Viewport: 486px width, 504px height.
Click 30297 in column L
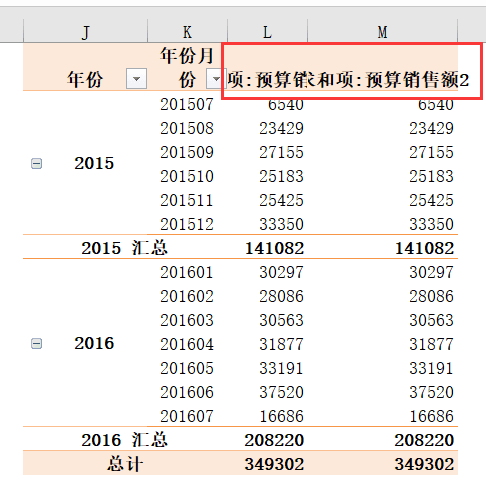(x=282, y=272)
